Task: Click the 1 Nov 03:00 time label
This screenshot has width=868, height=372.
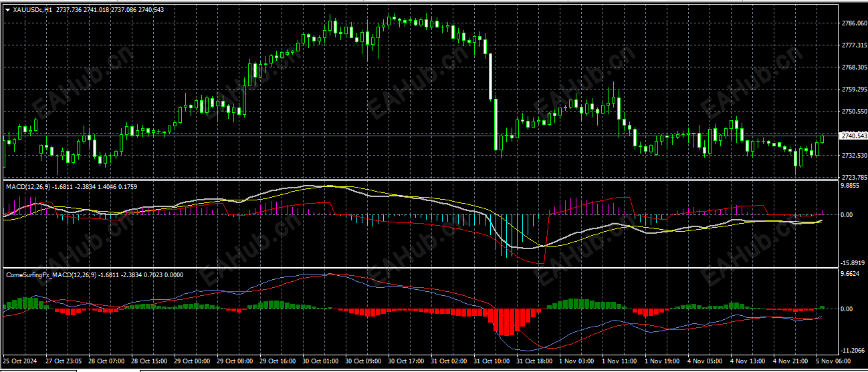Action: [x=576, y=361]
